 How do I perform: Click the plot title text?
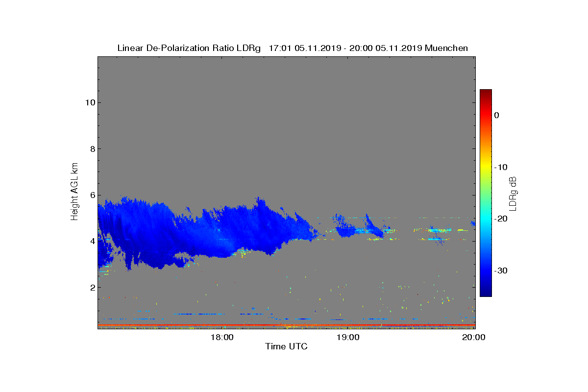[x=293, y=48]
